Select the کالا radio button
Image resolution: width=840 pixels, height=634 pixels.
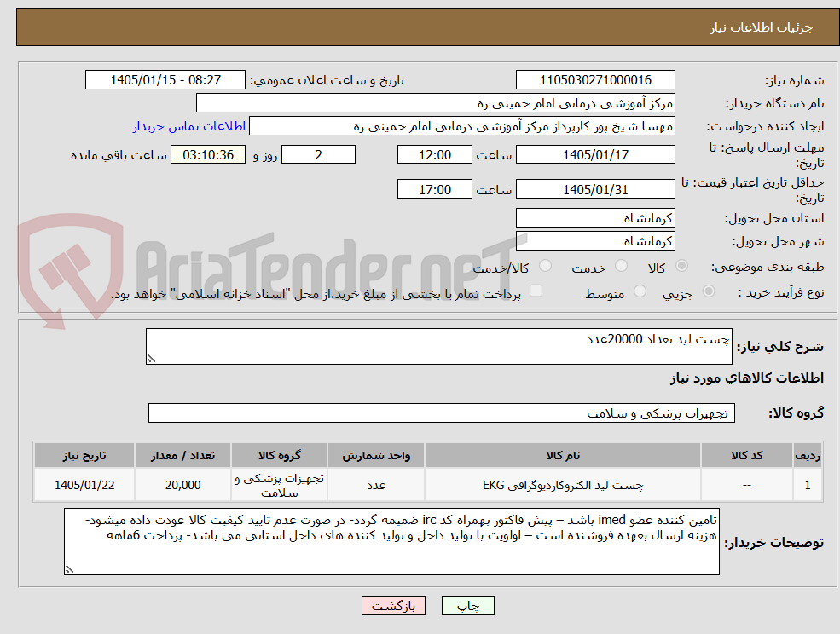[x=682, y=266]
